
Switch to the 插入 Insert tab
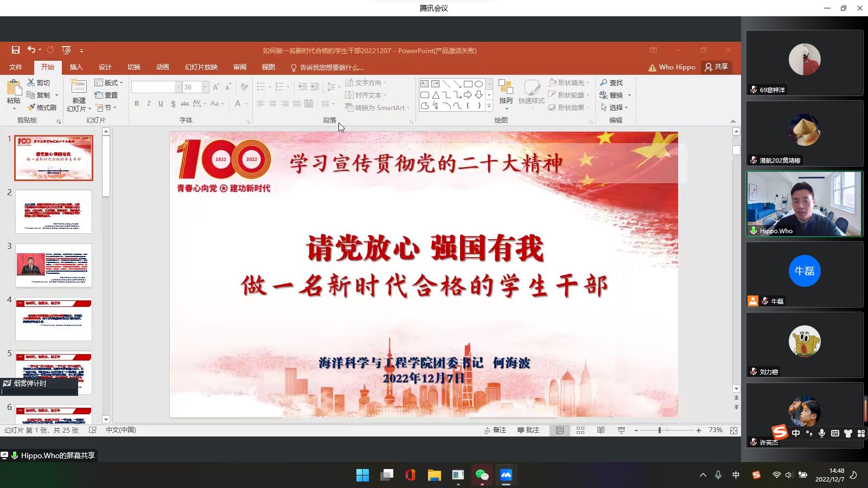click(76, 67)
